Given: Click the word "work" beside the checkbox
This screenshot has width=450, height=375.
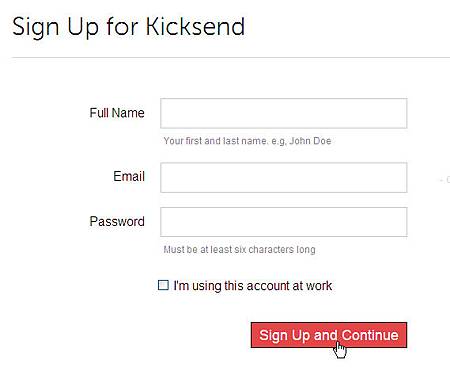Looking at the screenshot, I should (x=319, y=286).
